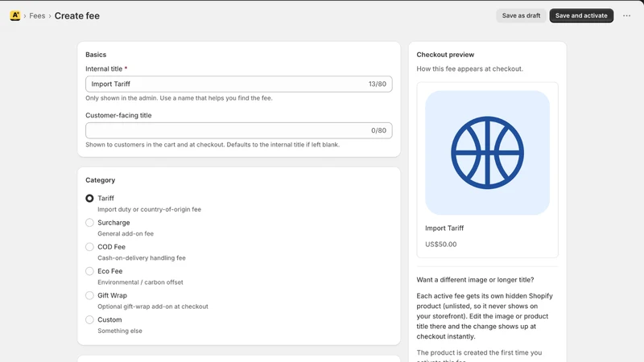Click the Category section heading
This screenshot has width=644, height=362.
tap(100, 180)
